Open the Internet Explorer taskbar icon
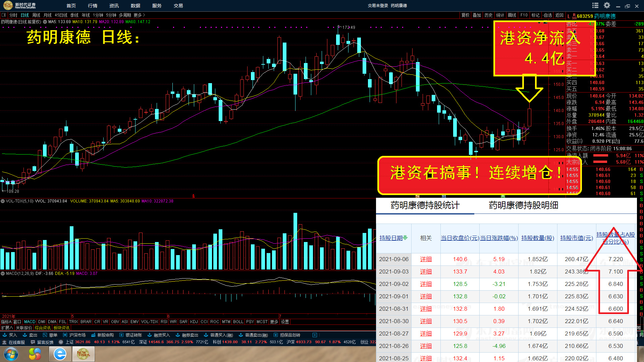Viewport: 644px width, 362px height. (x=60, y=354)
